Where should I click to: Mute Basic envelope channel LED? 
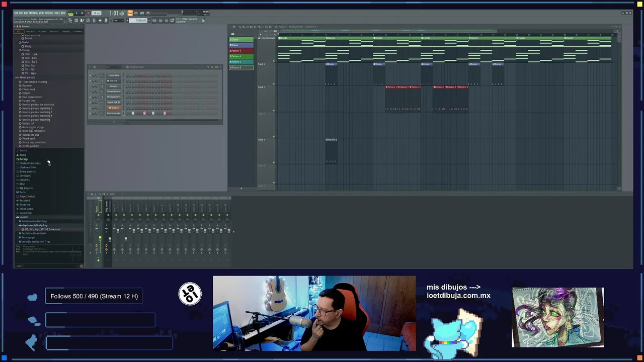pos(90,113)
